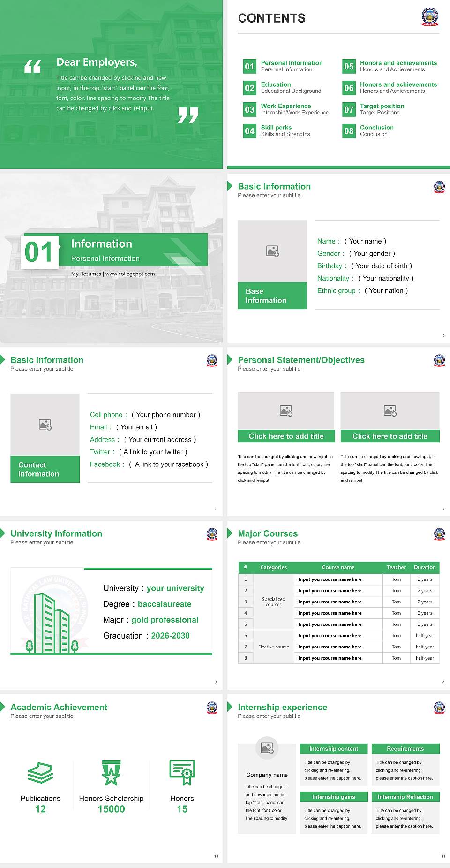
Task: Click the university logo on University Information slide
Action: [212, 534]
